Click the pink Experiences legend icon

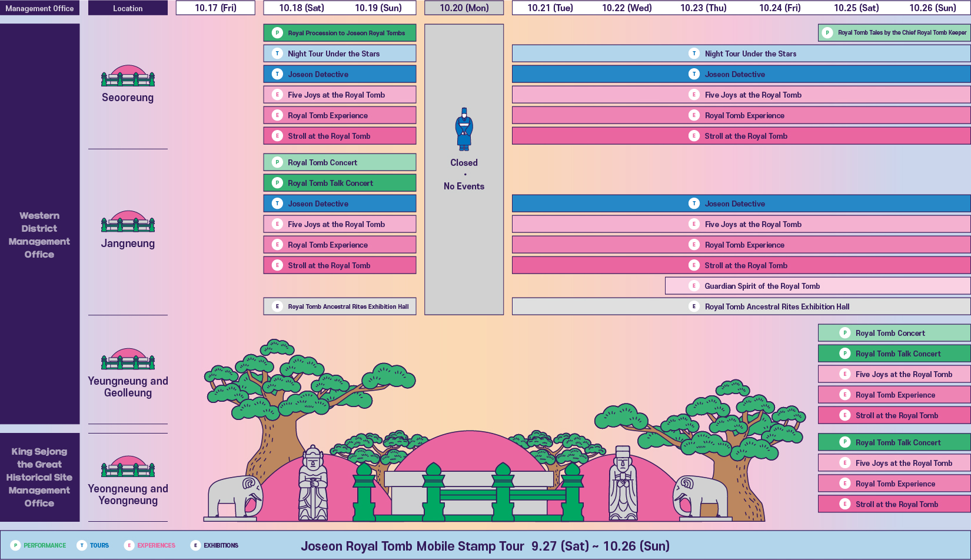click(129, 545)
